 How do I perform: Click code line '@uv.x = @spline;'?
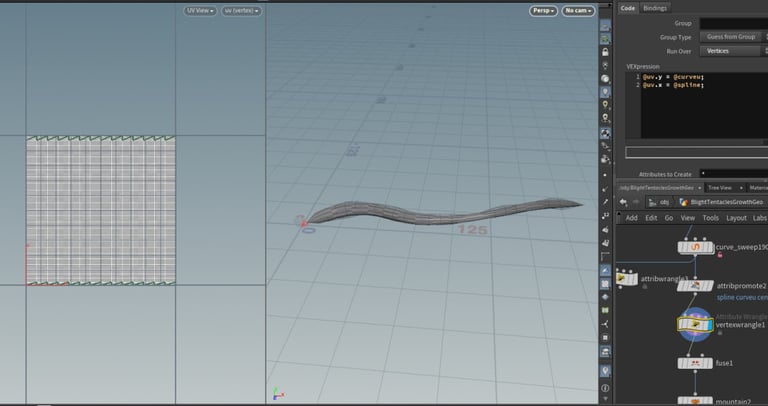(x=673, y=85)
